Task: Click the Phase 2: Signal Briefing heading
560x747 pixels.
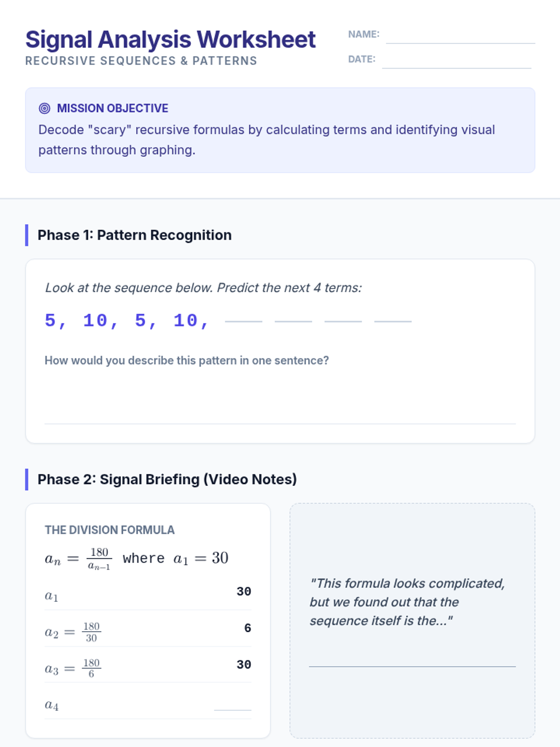Action: pyautogui.click(x=167, y=479)
